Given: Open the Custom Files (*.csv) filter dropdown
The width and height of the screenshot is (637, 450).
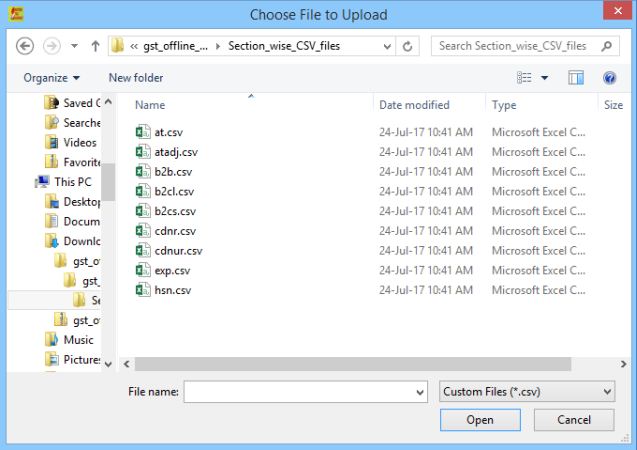Looking at the screenshot, I should pyautogui.click(x=527, y=392).
